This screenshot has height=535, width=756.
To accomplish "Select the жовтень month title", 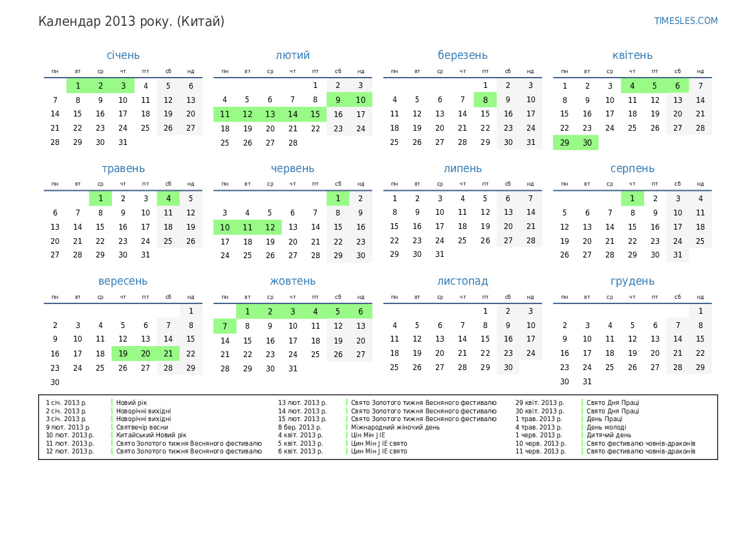I will pyautogui.click(x=293, y=281).
